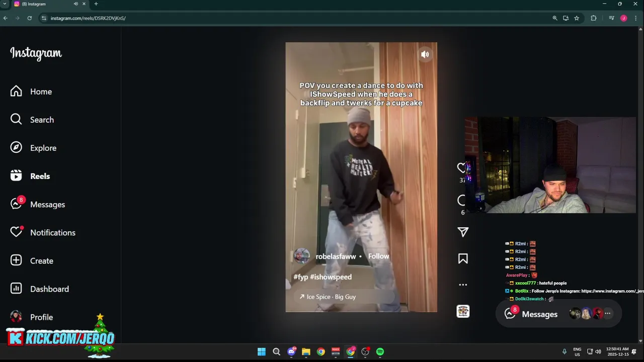
Task: Click the ellipsis in the floating Messages bar
Action: point(608,313)
